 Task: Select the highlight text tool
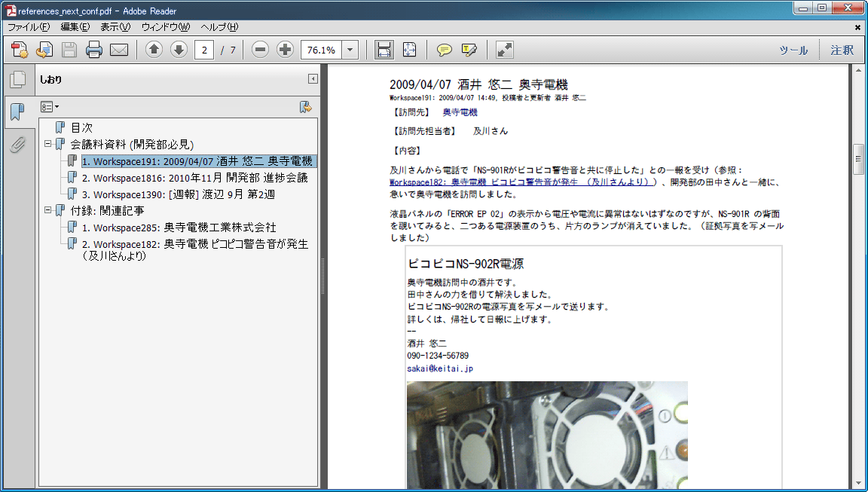coord(469,50)
